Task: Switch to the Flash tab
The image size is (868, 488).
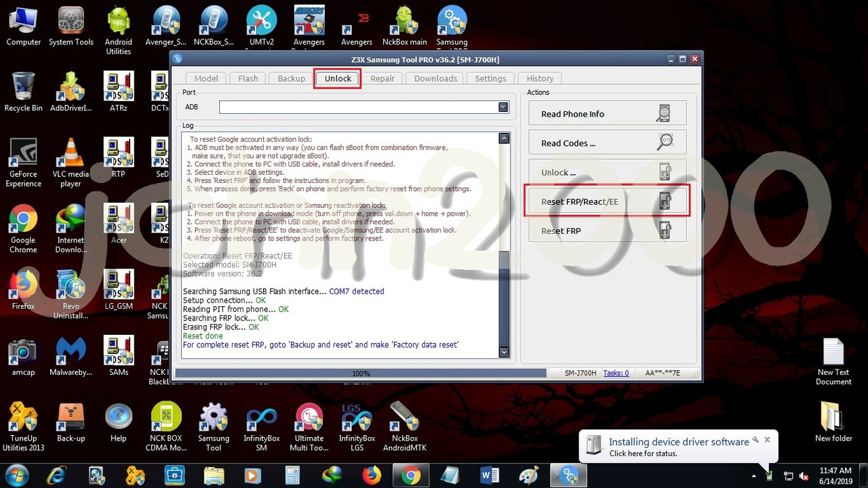Action: (x=248, y=79)
